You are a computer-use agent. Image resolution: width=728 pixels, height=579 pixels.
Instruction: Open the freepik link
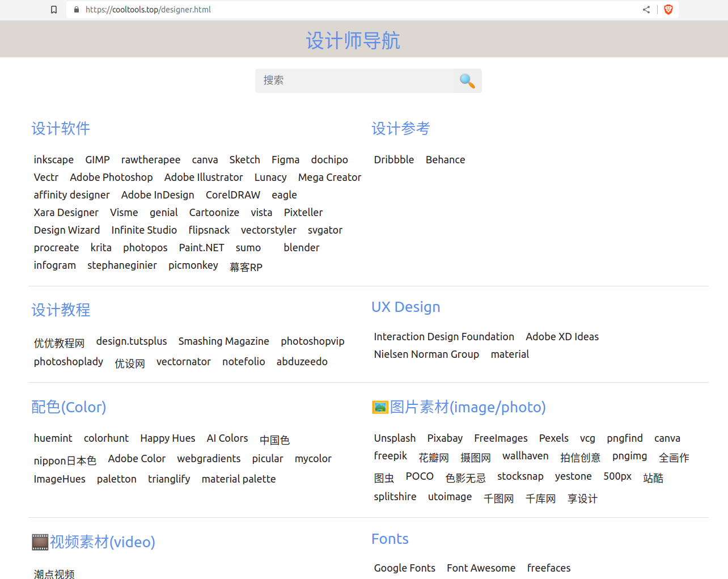coord(391,456)
